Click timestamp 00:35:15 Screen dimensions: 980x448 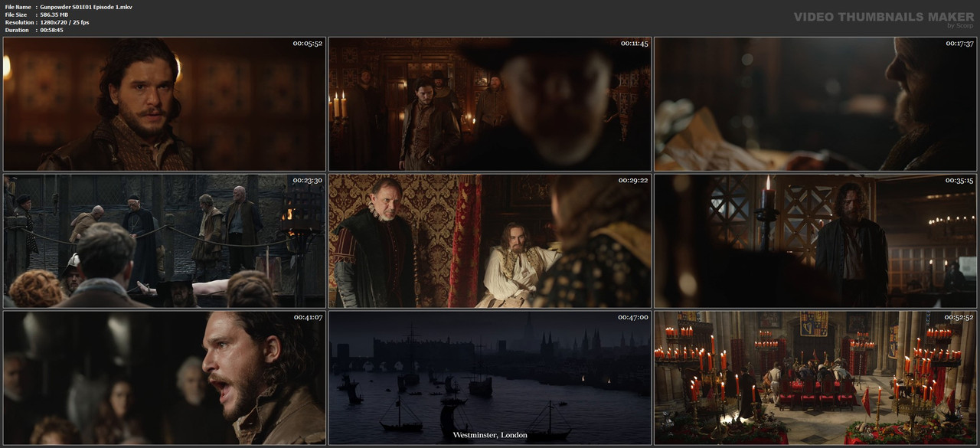(959, 180)
